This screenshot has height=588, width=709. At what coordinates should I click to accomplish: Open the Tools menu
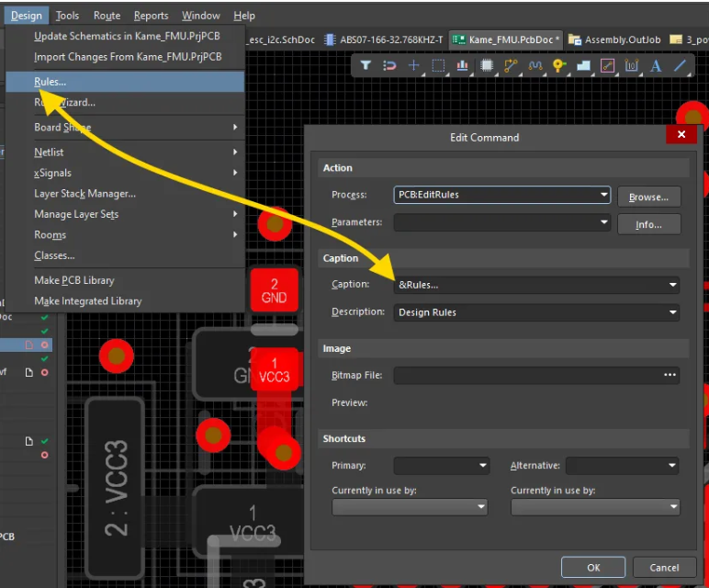click(x=67, y=16)
